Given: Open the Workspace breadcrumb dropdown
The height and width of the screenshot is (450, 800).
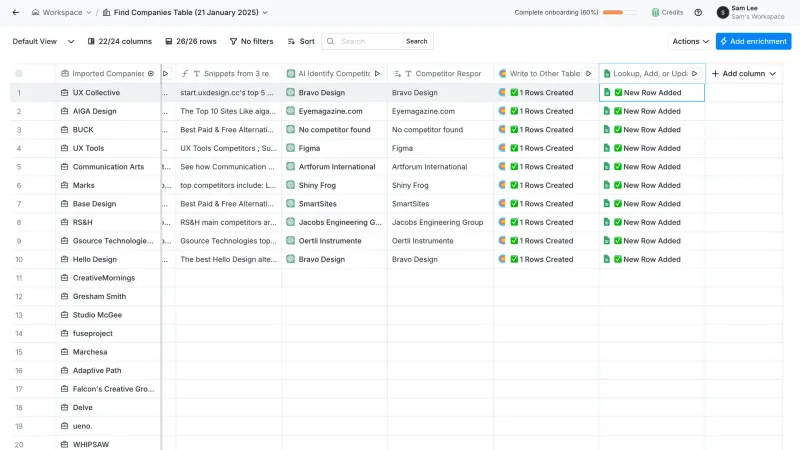Looking at the screenshot, I should (88, 12).
